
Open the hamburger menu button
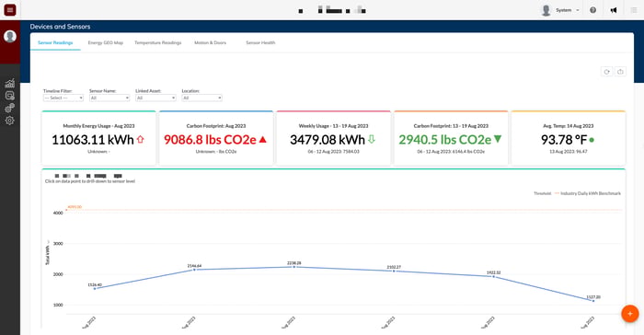pos(10,10)
